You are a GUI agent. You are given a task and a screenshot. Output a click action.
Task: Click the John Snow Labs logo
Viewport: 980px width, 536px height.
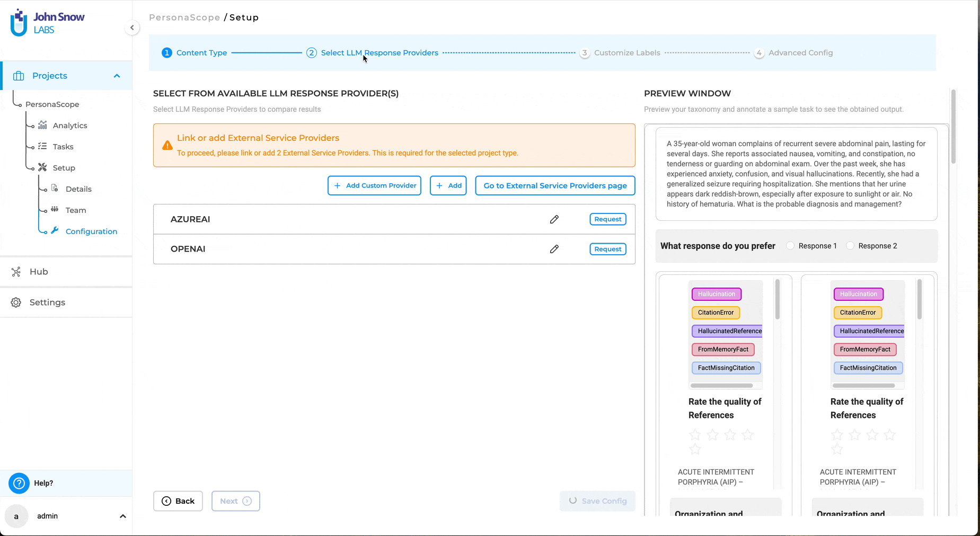pyautogui.click(x=48, y=23)
